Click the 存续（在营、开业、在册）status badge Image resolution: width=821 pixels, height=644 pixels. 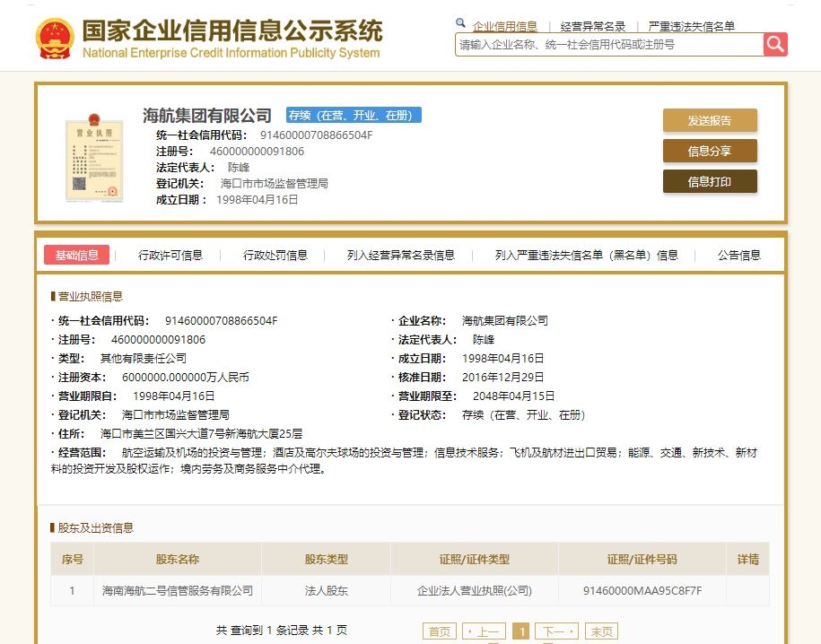pyautogui.click(x=354, y=115)
